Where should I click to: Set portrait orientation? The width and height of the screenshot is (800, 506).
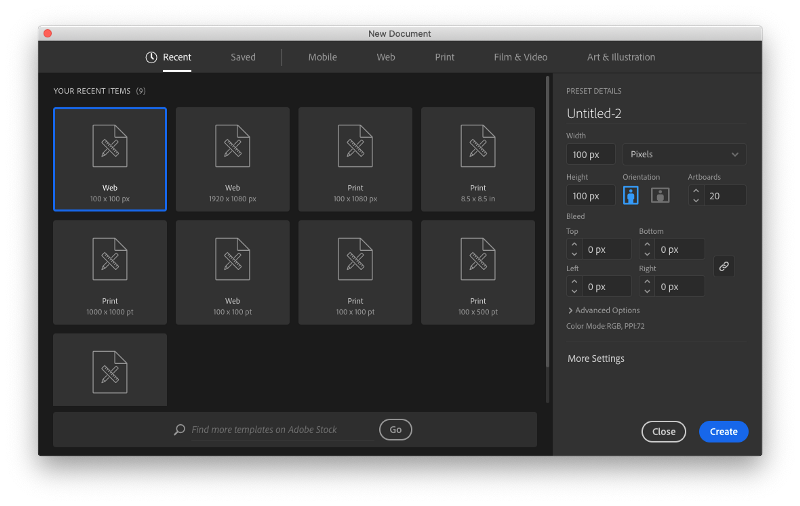(x=631, y=195)
